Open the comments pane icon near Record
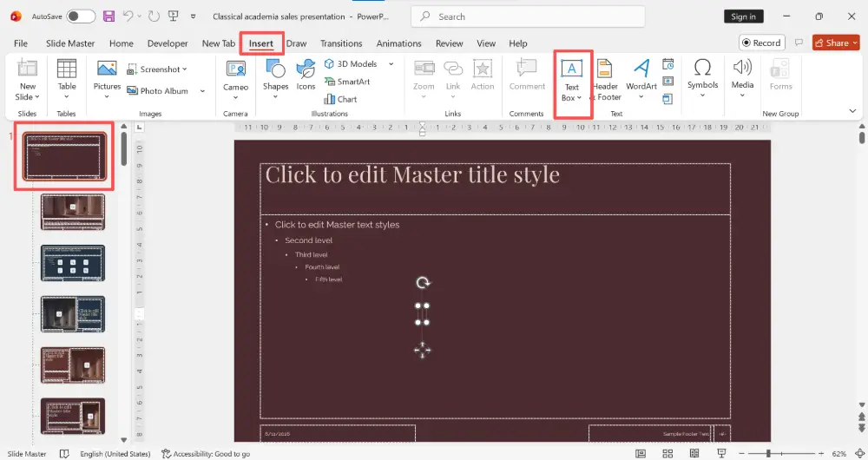 [x=799, y=43]
